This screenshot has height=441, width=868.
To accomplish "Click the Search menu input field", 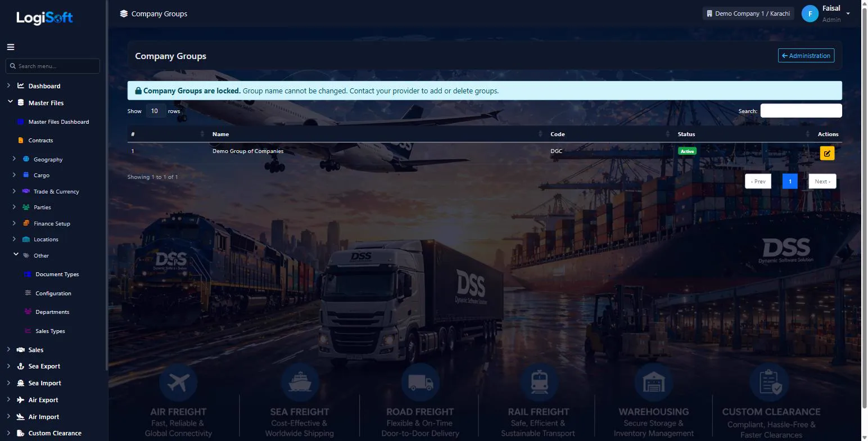I will coord(53,66).
